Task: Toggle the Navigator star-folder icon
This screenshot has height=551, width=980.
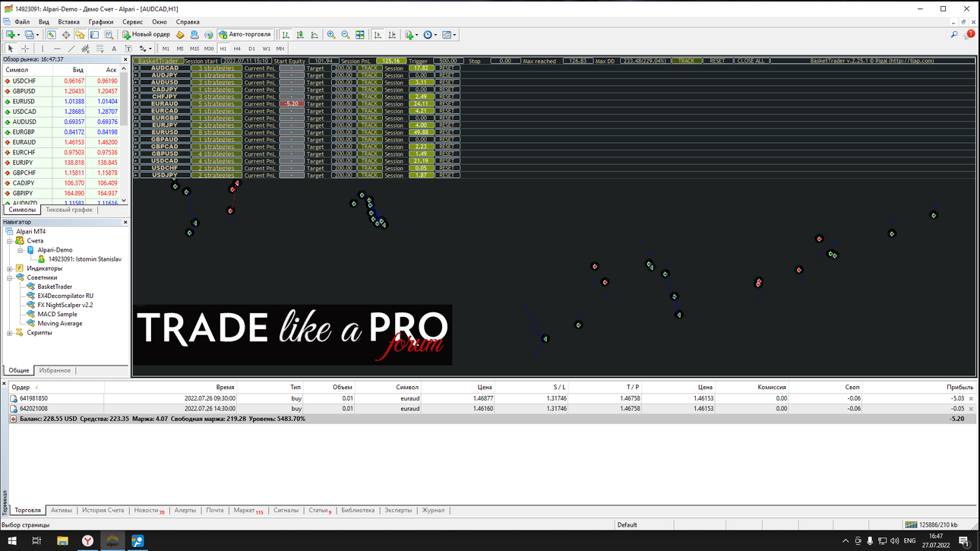Action: click(80, 34)
